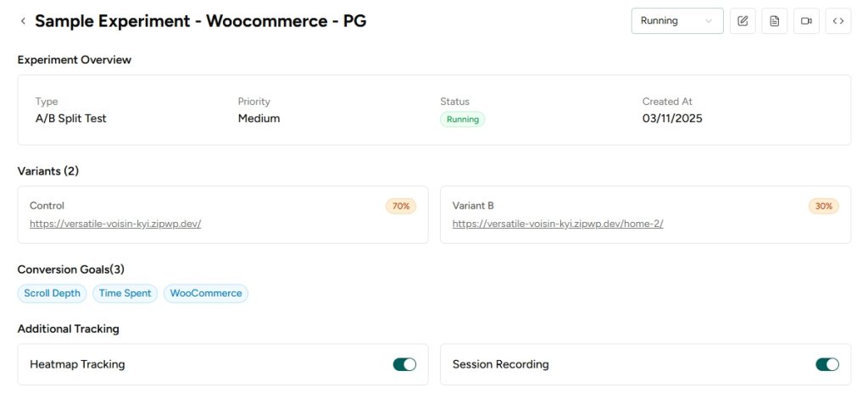Select the Scroll Depth goal tag
Screen dimensions: 868x410
[52, 293]
